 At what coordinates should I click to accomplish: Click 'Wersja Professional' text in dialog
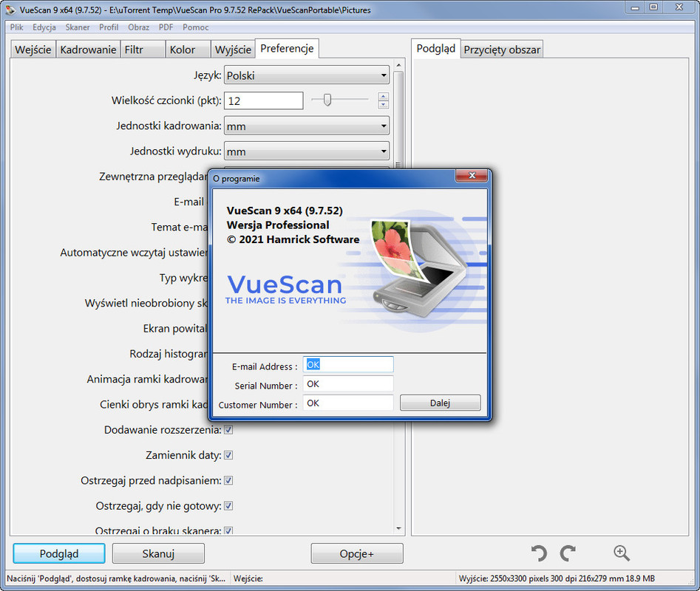pyautogui.click(x=278, y=225)
